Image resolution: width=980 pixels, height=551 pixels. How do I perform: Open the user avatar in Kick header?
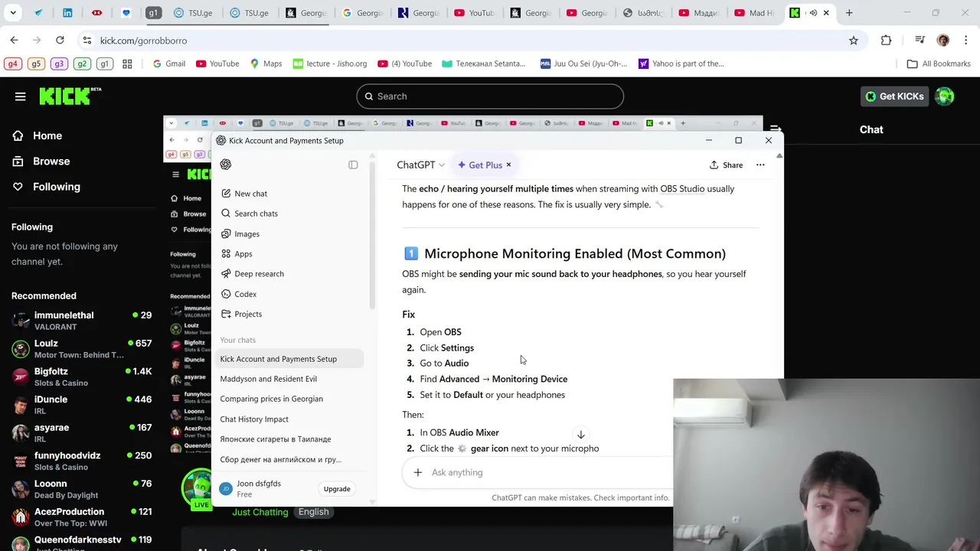coord(945,96)
